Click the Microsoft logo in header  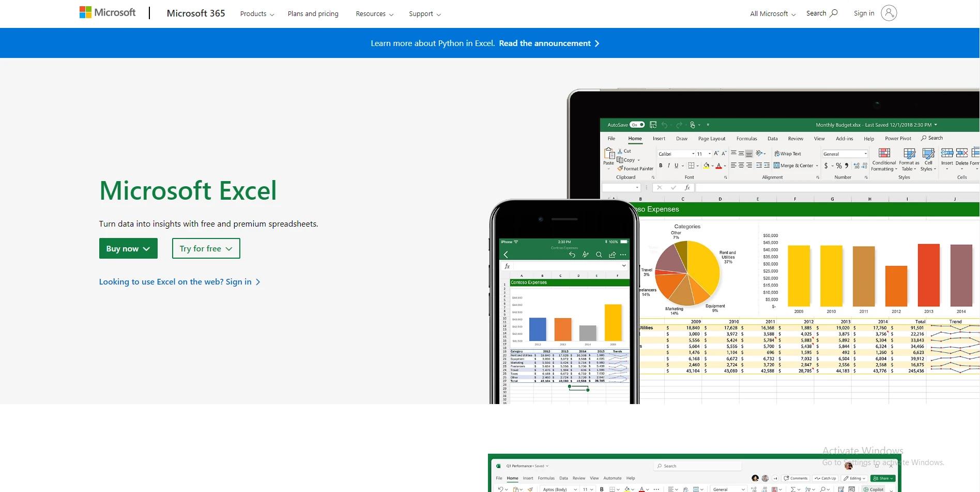(x=108, y=12)
